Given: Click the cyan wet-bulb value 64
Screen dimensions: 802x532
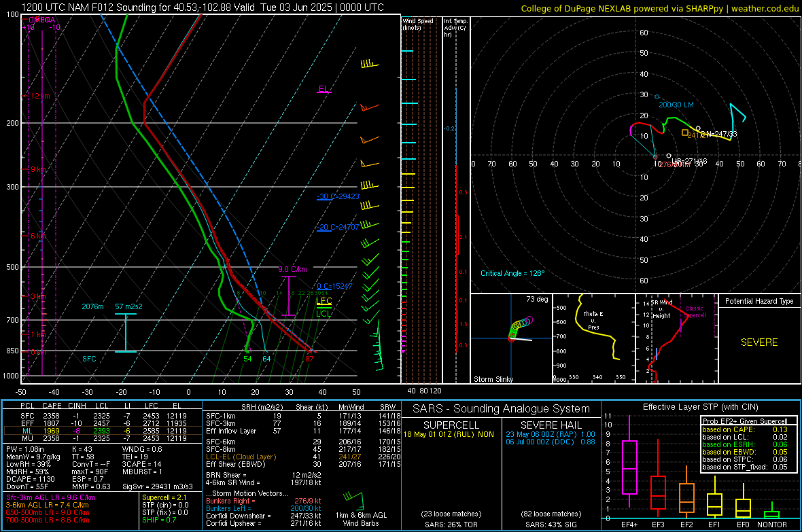Looking at the screenshot, I should (x=266, y=359).
